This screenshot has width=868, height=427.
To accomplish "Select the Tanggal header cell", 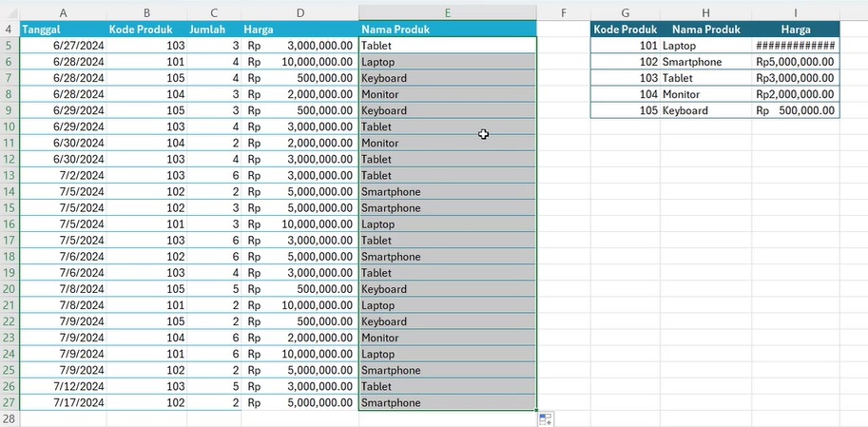I will (x=63, y=29).
